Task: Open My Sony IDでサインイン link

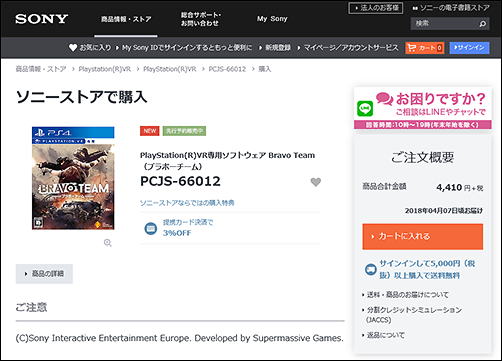Action: 187,48
